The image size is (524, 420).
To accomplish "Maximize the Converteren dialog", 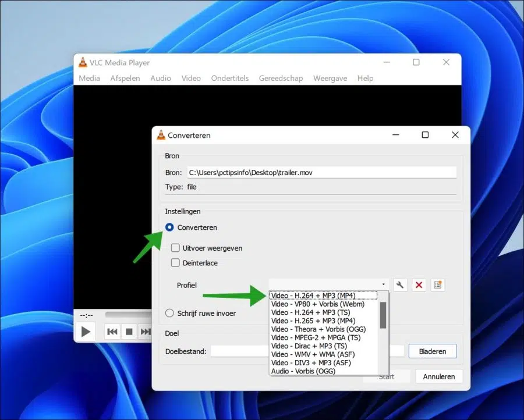I will [x=425, y=135].
